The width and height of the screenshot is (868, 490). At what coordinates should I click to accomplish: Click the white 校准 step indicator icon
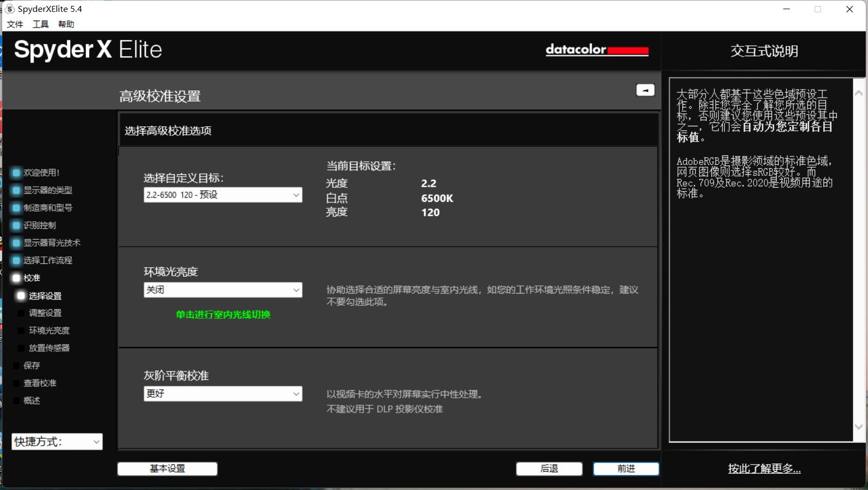click(16, 277)
